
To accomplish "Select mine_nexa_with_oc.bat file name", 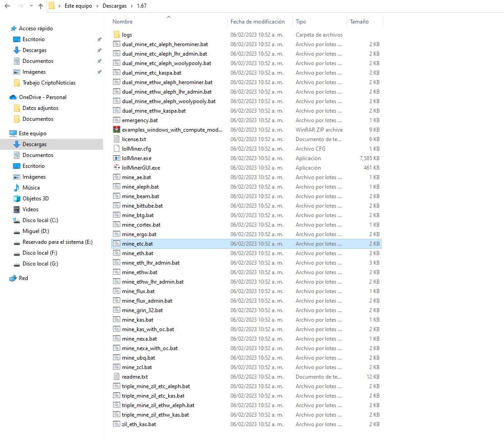I will coord(150,348).
